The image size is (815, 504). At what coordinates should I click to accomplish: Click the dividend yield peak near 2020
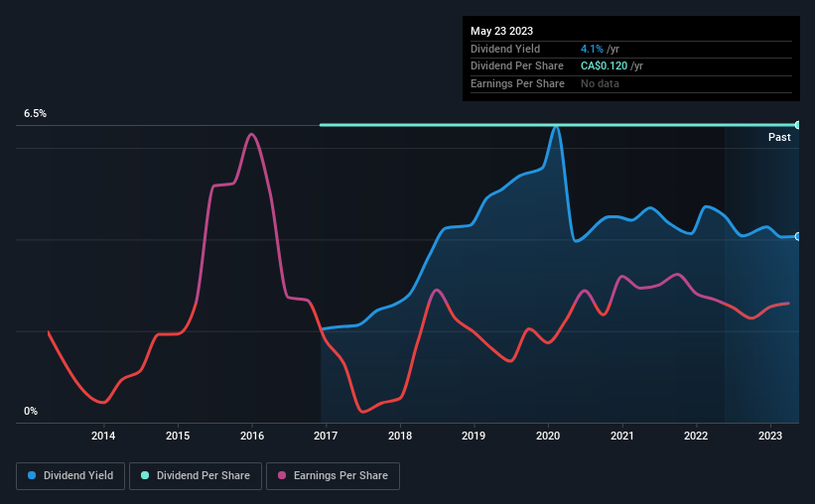click(x=556, y=127)
